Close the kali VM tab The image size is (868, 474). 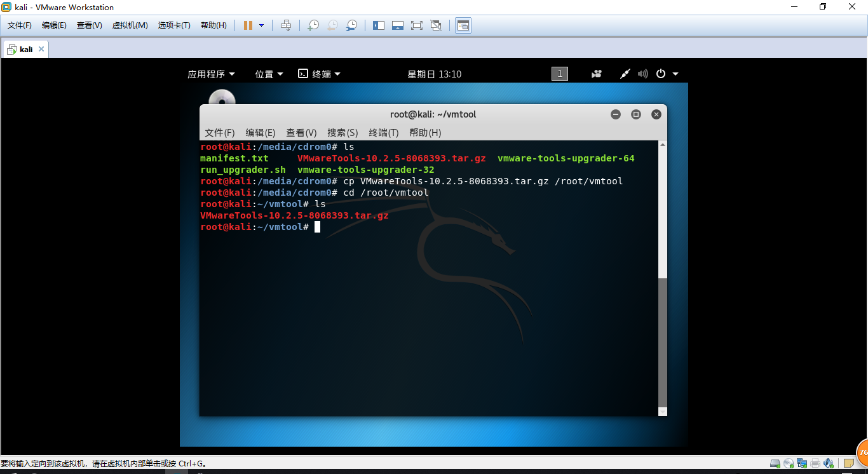coord(41,49)
